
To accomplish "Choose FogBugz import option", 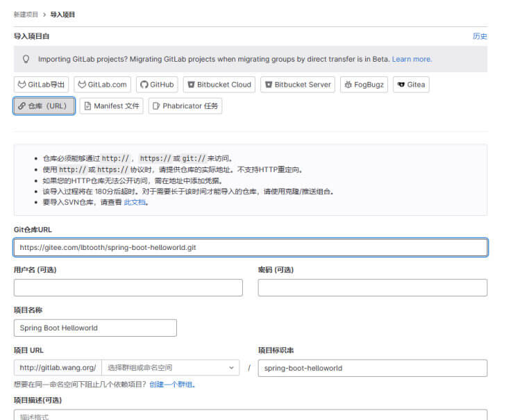I will 364,85.
